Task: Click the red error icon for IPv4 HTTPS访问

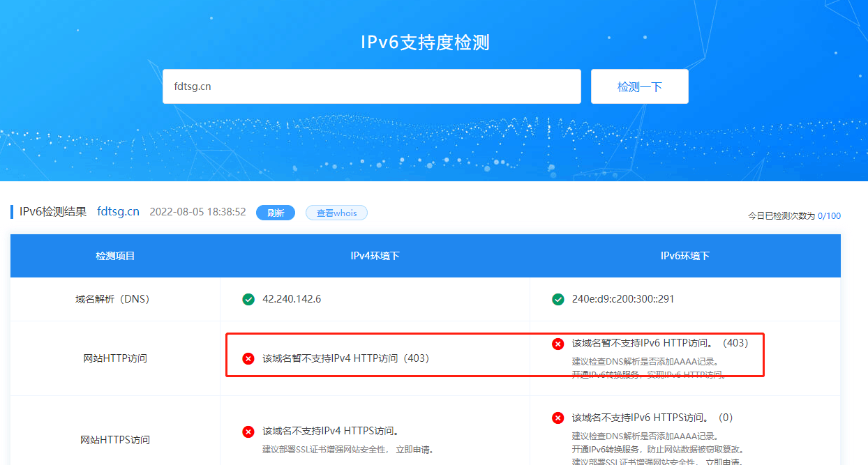Action: pyautogui.click(x=248, y=432)
